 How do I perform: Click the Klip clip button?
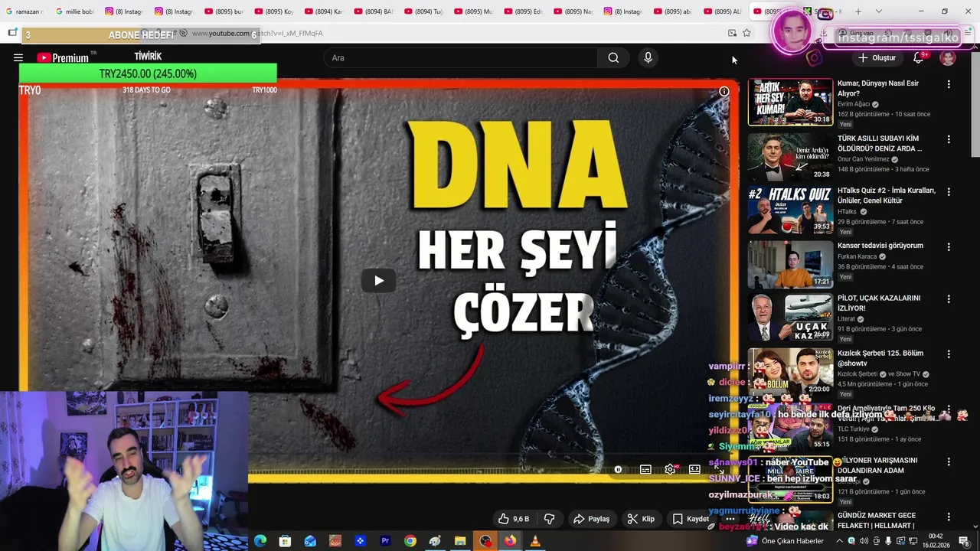click(641, 519)
